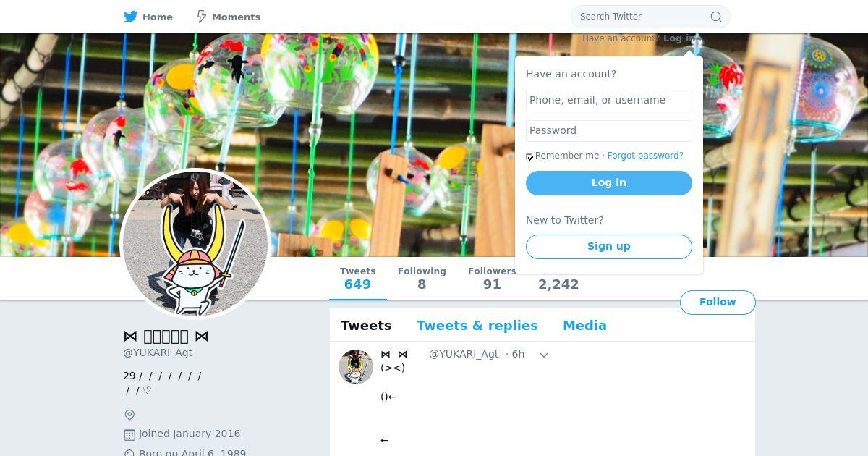Click the Sign up button
Image resolution: width=868 pixels, height=456 pixels.
609,247
